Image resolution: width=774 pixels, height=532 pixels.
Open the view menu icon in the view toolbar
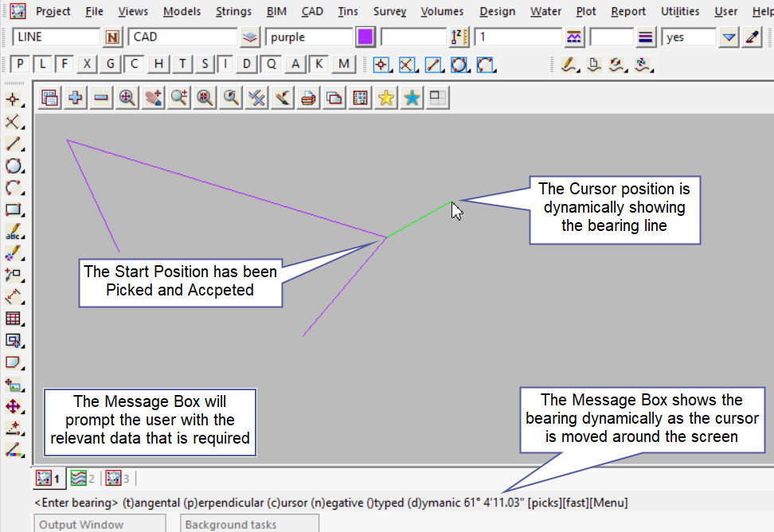(49, 98)
